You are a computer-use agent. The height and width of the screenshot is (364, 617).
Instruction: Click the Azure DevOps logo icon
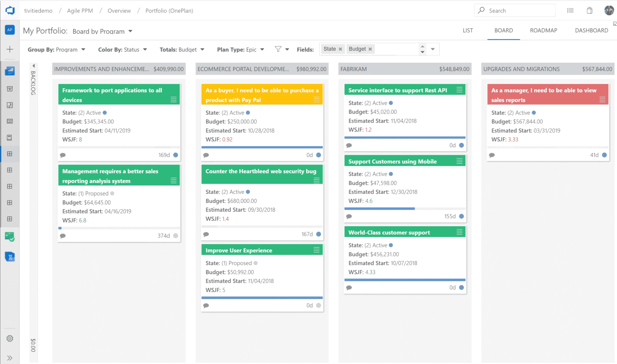pos(10,11)
